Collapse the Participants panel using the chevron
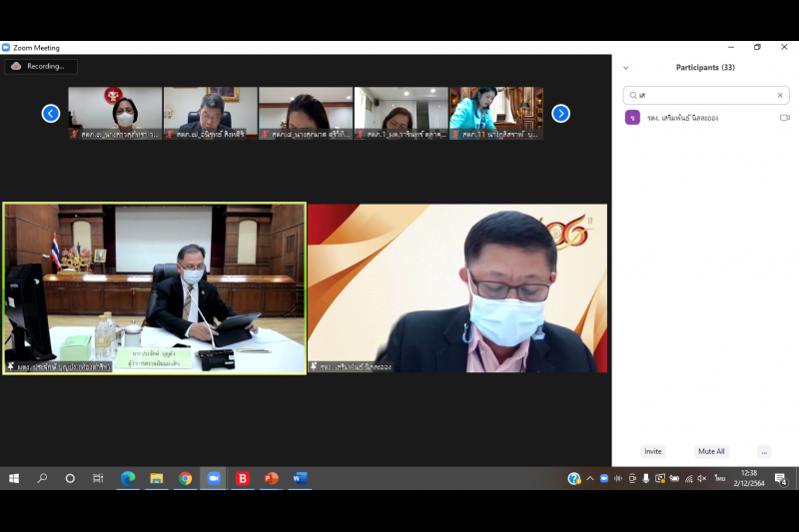The height and width of the screenshot is (532, 799). pyautogui.click(x=626, y=68)
